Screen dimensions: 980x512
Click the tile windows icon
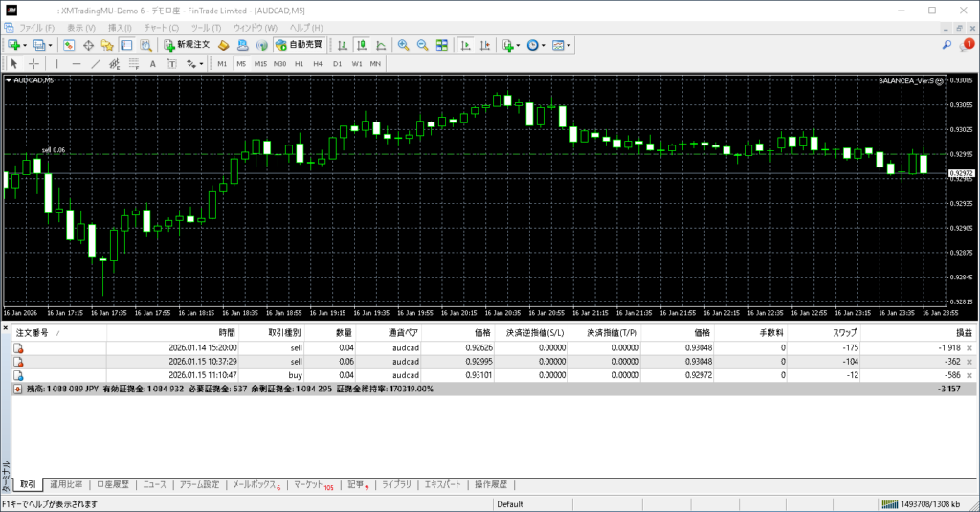tap(441, 45)
